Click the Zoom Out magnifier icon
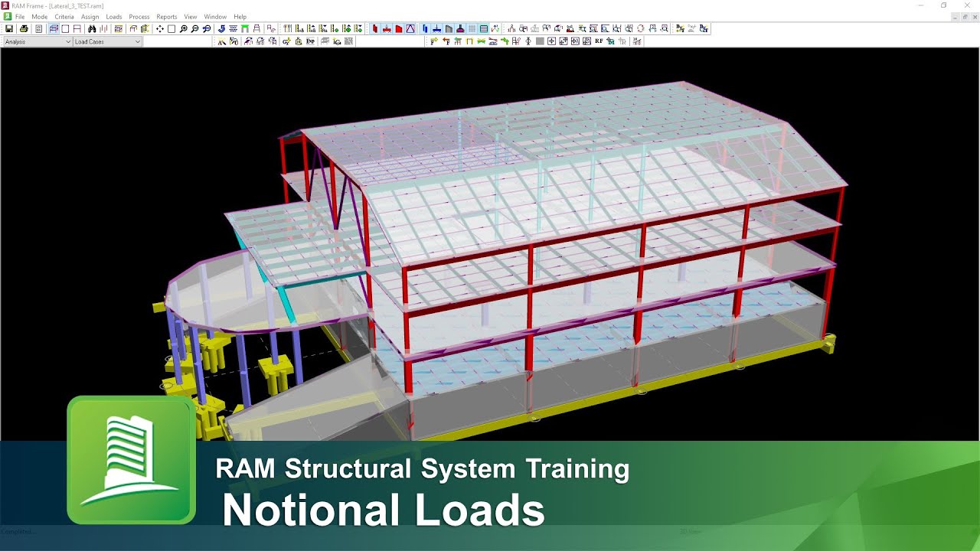Viewport: 980px width, 551px height. coord(194,28)
